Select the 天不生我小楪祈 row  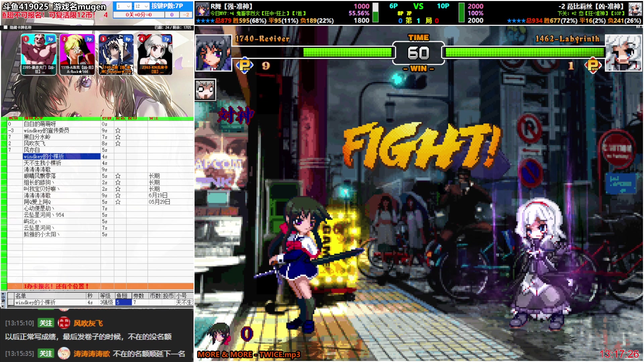(x=100, y=163)
